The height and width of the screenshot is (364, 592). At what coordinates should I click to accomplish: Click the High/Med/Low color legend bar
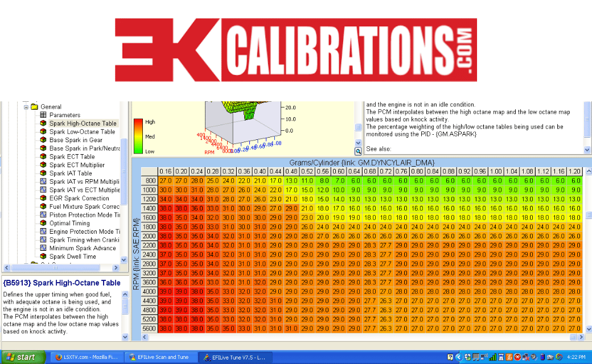(x=138, y=136)
